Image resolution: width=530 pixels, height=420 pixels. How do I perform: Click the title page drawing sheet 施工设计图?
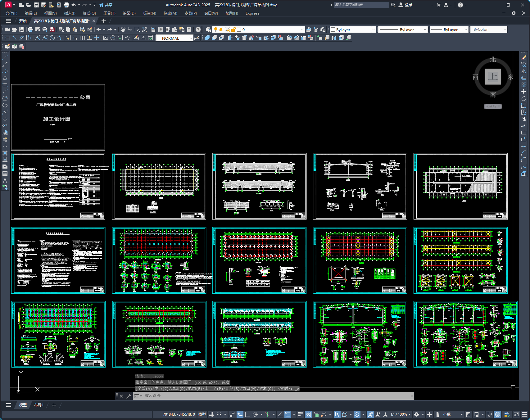(58, 117)
